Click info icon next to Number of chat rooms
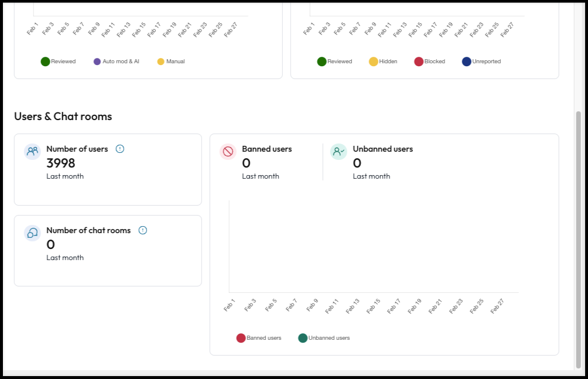The height and width of the screenshot is (379, 588). [143, 230]
